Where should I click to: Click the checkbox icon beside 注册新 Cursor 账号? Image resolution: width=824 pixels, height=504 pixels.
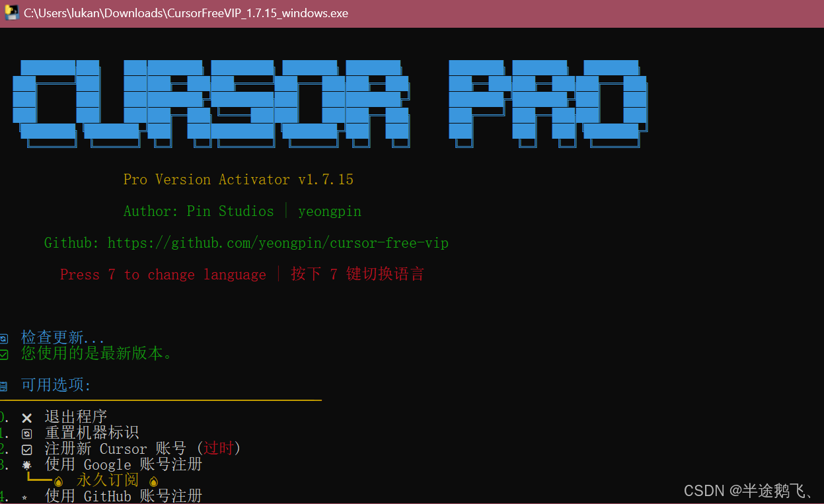27,450
